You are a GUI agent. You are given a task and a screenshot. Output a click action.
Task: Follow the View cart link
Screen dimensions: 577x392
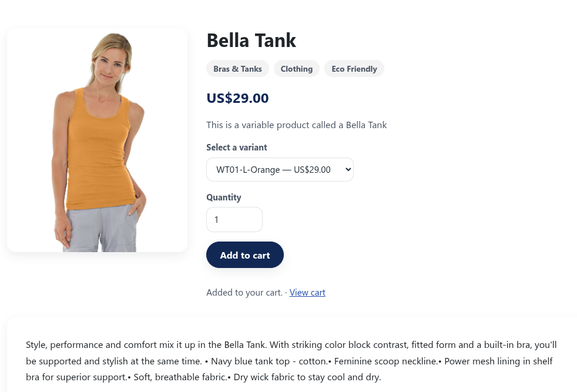(x=307, y=293)
